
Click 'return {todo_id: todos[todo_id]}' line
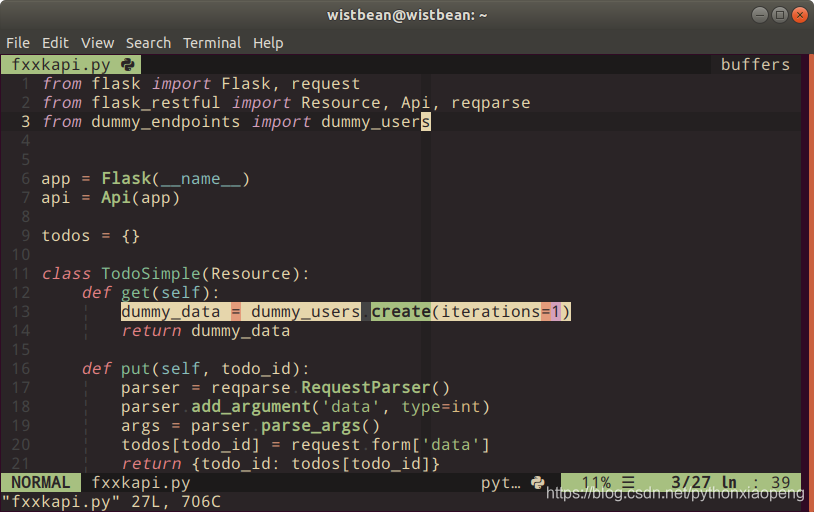coord(280,464)
